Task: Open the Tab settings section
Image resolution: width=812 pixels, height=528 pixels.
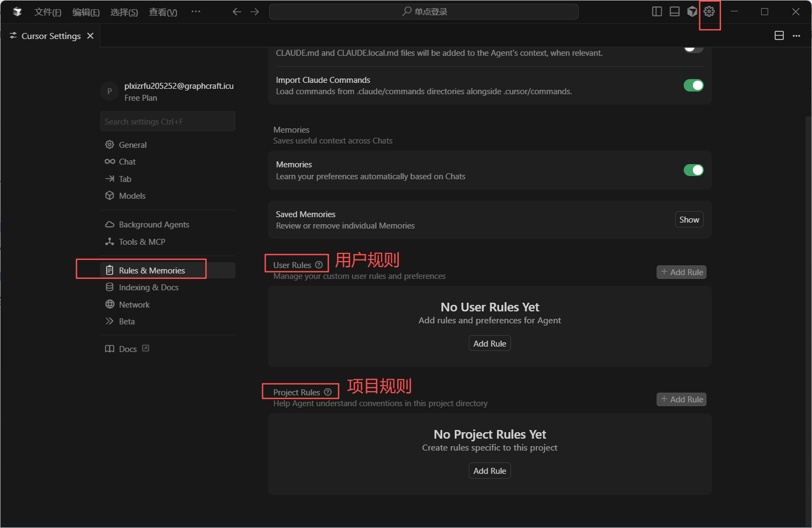Action: tap(168, 179)
